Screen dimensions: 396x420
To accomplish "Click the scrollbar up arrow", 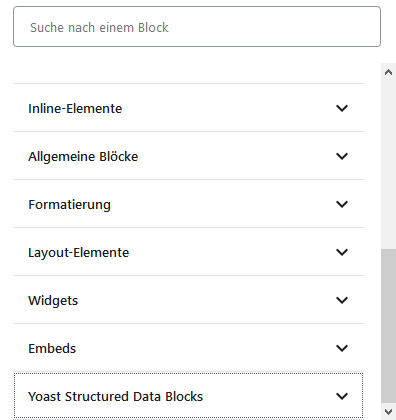I will (388, 72).
